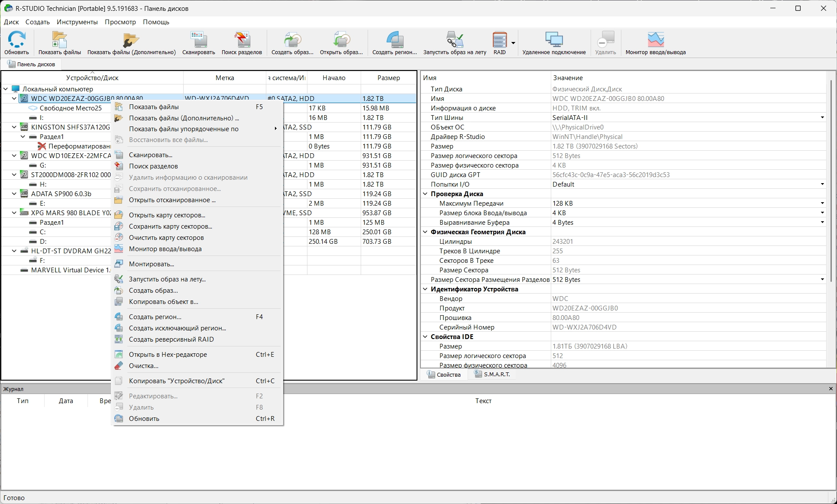
Task: Switch to the S.M.A.R.T. tab
Action: tap(492, 374)
